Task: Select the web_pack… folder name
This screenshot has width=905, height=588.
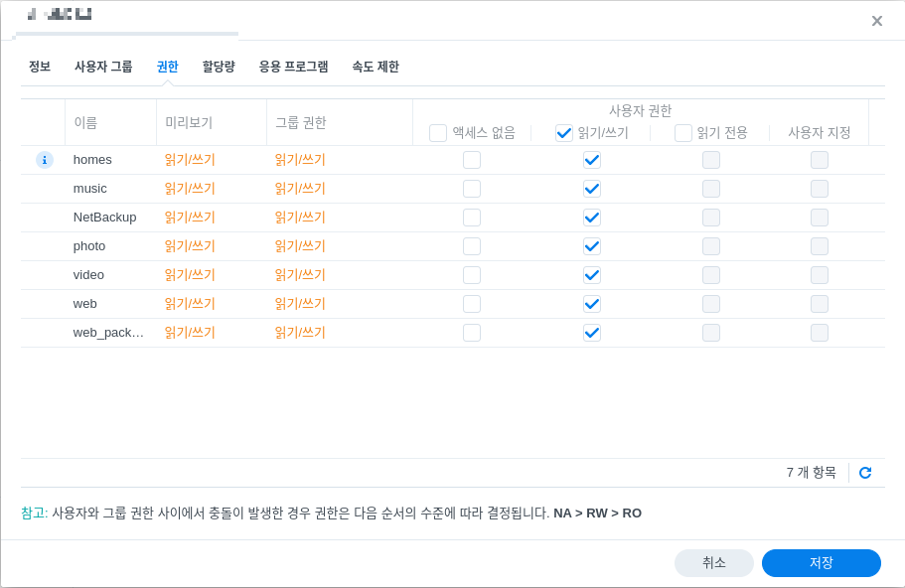Action: (108, 333)
